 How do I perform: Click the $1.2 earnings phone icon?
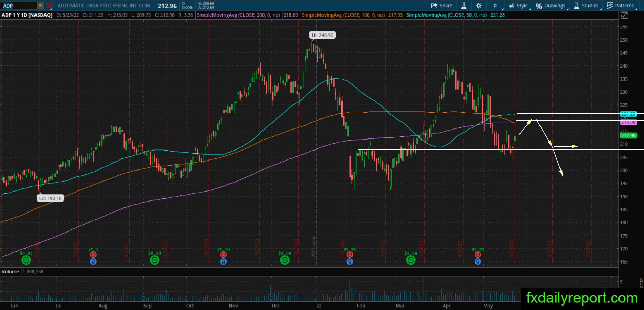[93, 255]
